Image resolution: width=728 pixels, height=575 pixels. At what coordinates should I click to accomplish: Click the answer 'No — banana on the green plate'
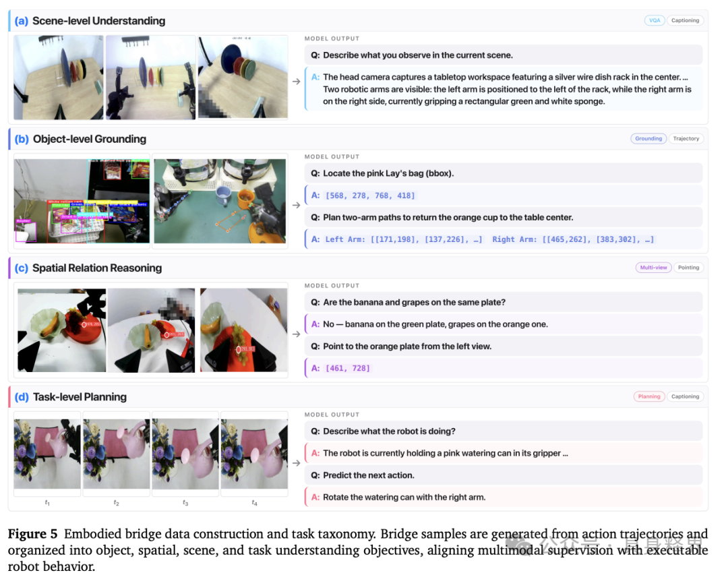point(504,324)
